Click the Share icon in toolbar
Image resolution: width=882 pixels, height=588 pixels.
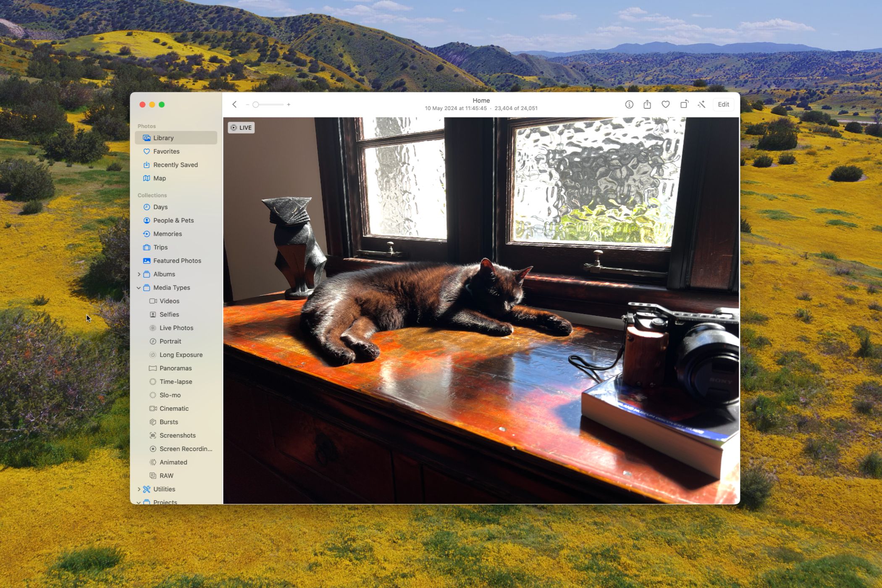pos(647,105)
